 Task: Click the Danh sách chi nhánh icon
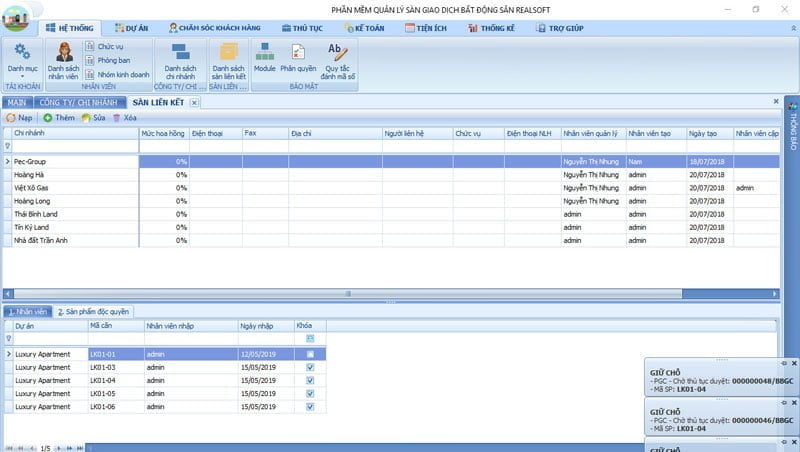(180, 59)
